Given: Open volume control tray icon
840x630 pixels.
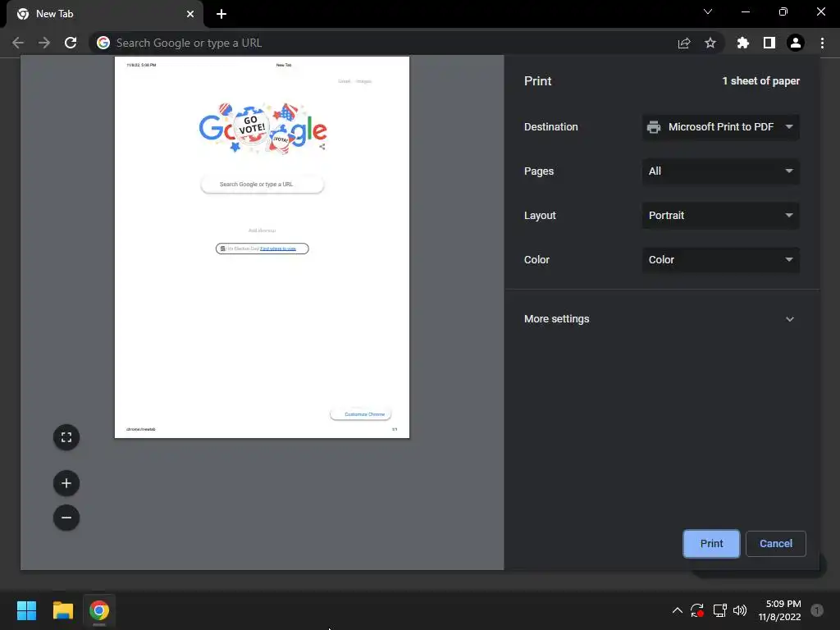Looking at the screenshot, I should [x=740, y=610].
